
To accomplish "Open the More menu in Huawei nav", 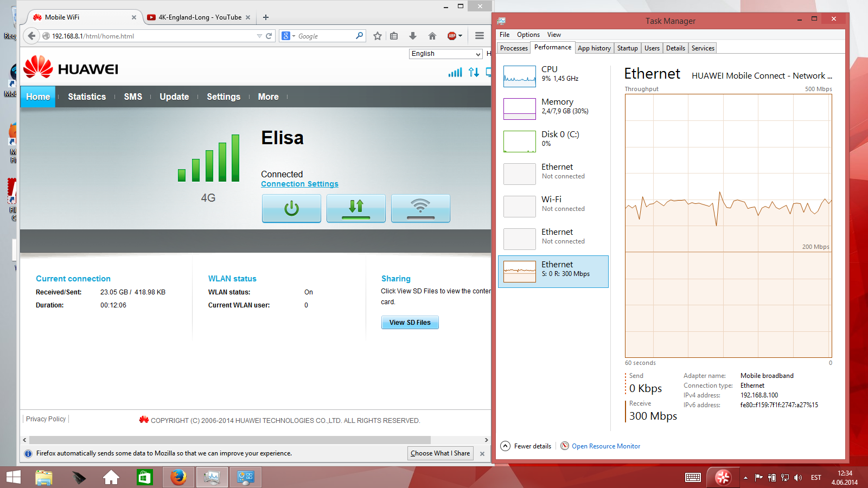I will click(268, 97).
